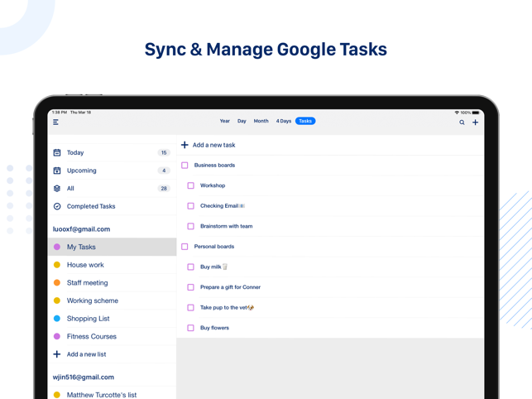Screen dimensions: 532x399
Task: Click the All count badge 28
Action: click(x=164, y=189)
